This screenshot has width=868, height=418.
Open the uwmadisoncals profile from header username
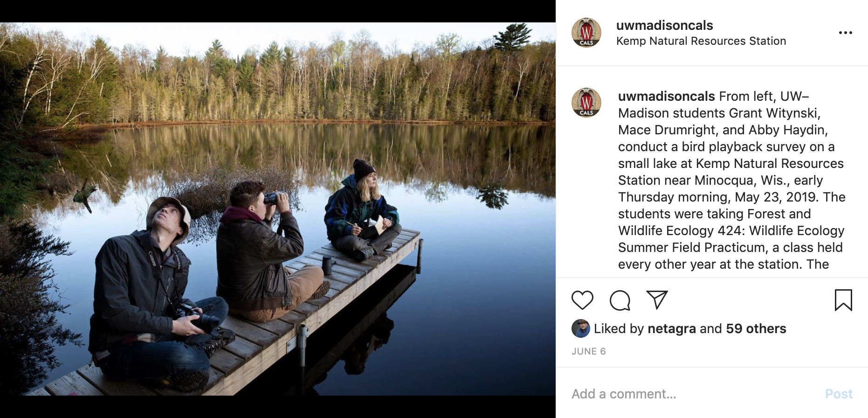coord(664,25)
